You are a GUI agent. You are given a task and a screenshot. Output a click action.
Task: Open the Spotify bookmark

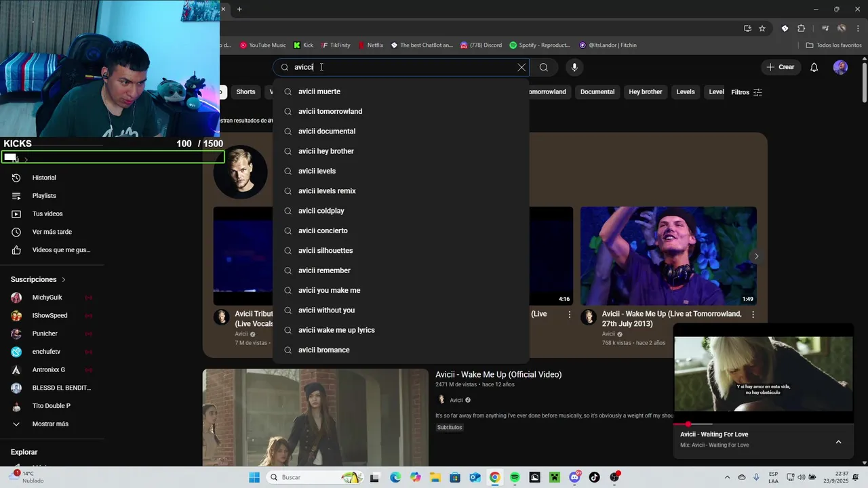tap(540, 45)
